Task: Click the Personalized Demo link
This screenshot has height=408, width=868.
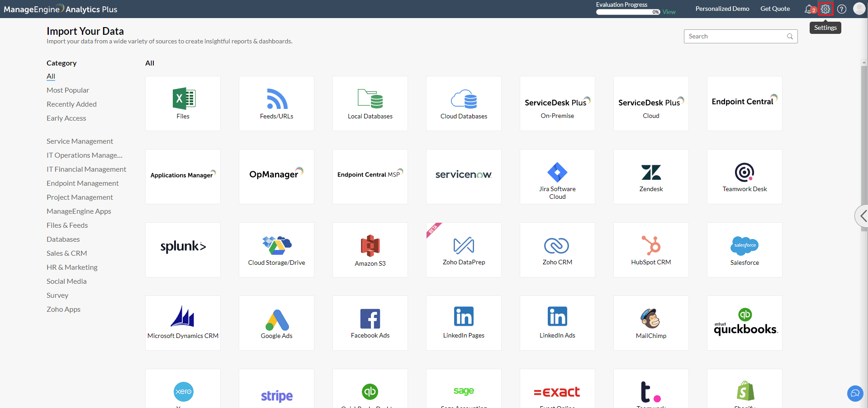Action: 722,9
